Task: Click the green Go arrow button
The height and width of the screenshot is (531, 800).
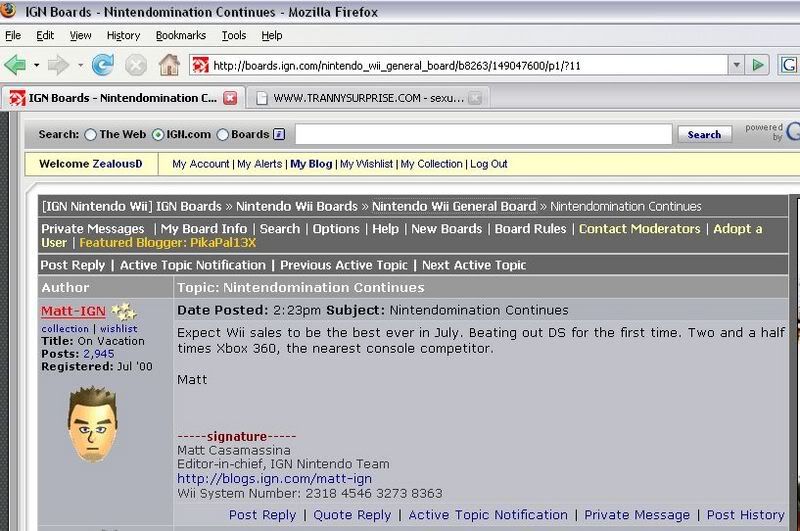Action: pyautogui.click(x=758, y=65)
